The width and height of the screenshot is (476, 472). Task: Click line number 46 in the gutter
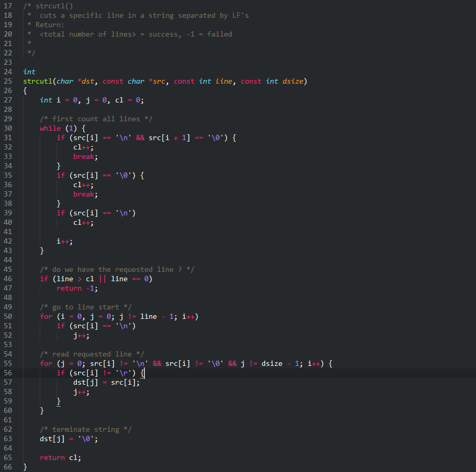click(8, 279)
